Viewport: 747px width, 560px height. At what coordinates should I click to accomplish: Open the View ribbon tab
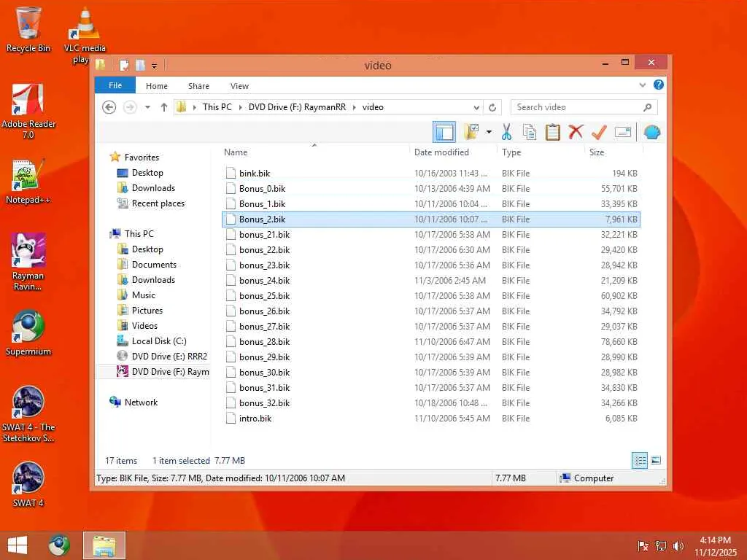[239, 86]
